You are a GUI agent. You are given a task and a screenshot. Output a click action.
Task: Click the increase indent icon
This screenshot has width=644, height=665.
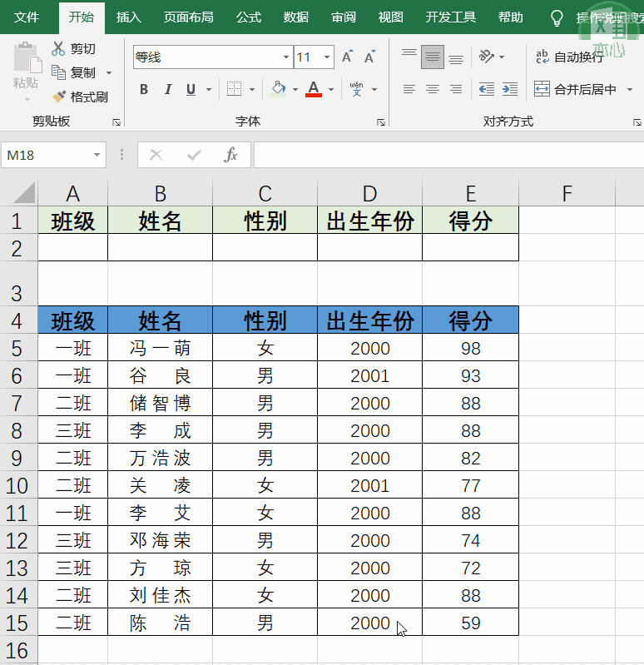510,89
